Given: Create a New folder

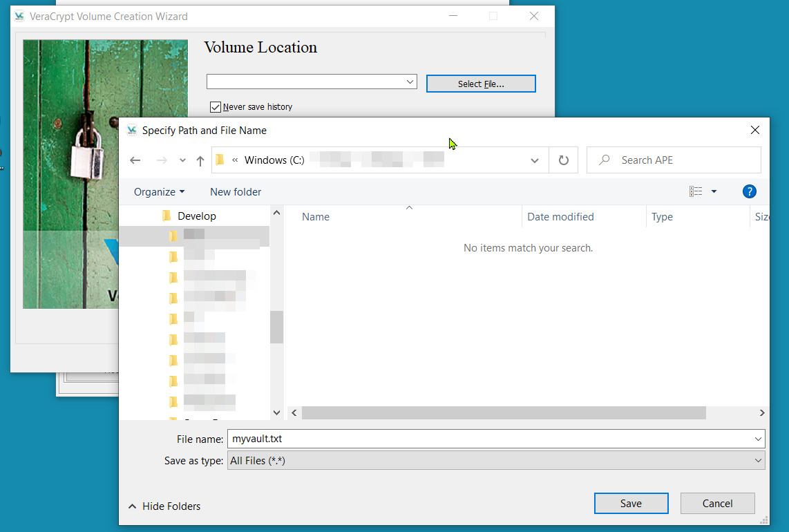Looking at the screenshot, I should click(x=236, y=192).
